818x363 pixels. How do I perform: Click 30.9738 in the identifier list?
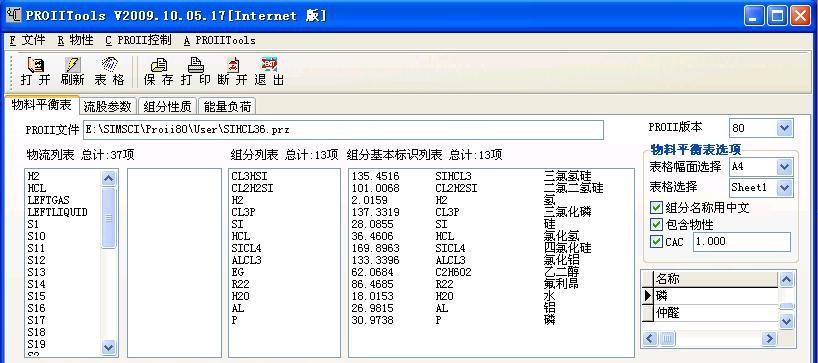372,320
